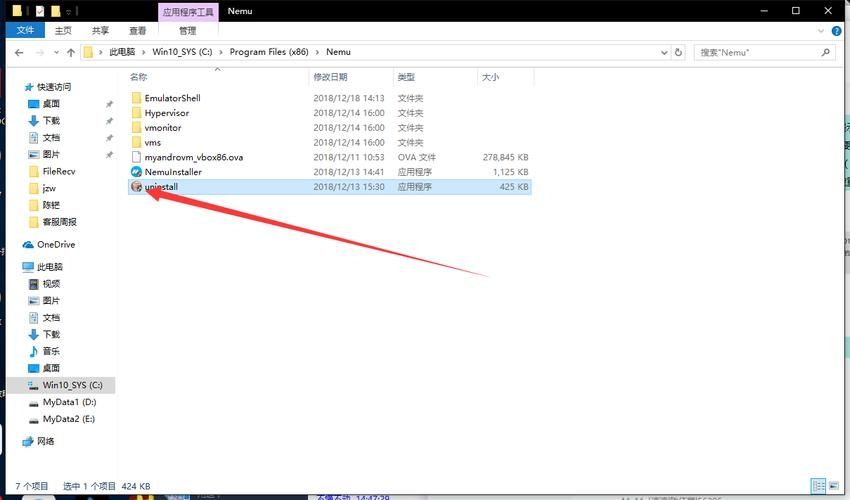
Task: Select the Hypervisor folder icon
Action: click(136, 113)
